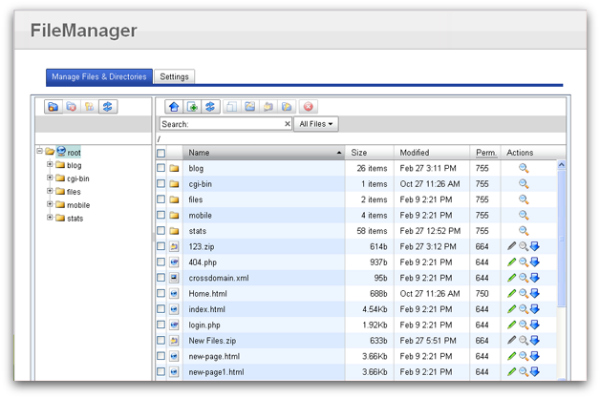Collapse the root tree node
Screen dimensions: 600x398
pyautogui.click(x=39, y=151)
